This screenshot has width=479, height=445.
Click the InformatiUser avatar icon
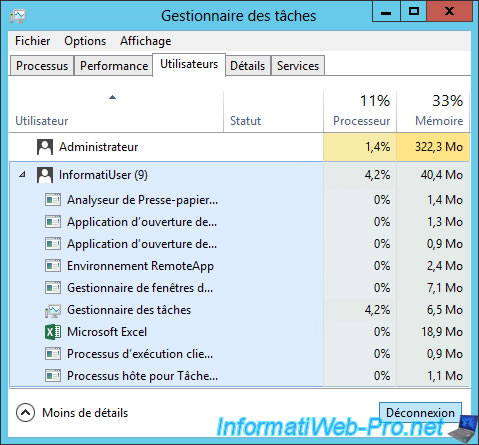pyautogui.click(x=45, y=175)
